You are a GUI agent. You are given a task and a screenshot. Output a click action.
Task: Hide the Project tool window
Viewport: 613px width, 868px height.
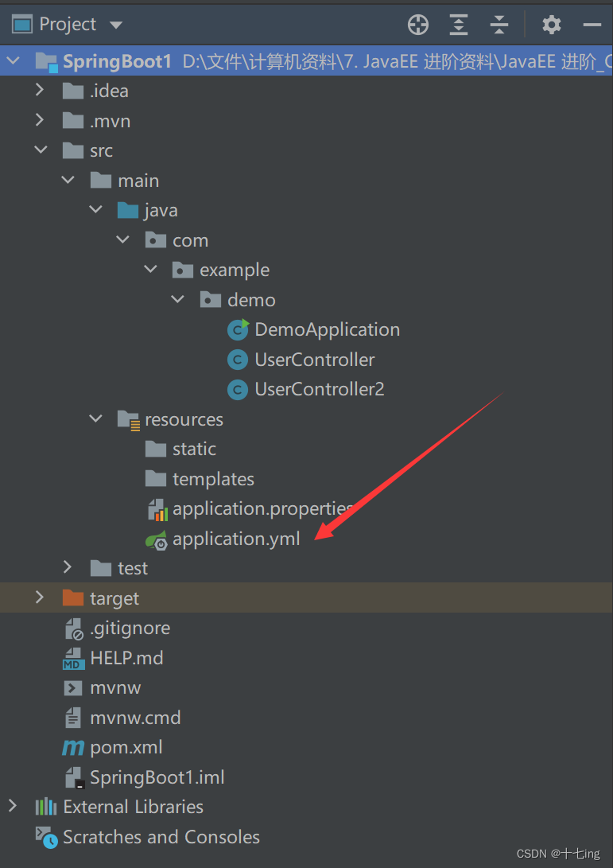(x=592, y=25)
